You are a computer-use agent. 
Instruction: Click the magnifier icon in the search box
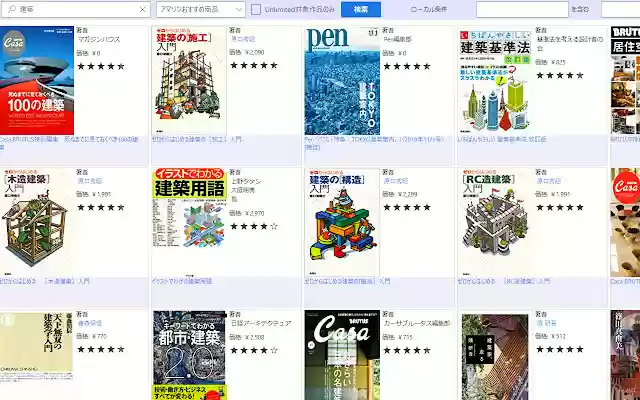(11, 9)
